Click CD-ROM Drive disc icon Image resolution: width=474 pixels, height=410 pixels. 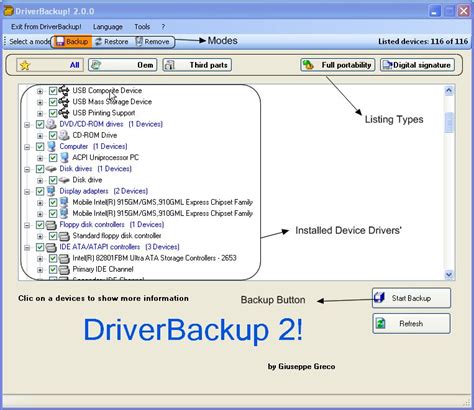(x=64, y=135)
